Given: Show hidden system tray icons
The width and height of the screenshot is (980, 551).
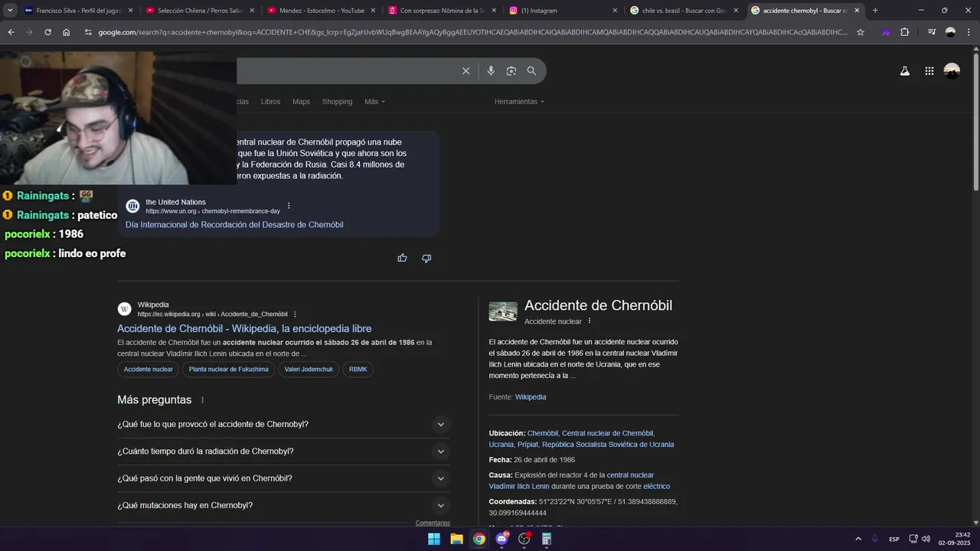Looking at the screenshot, I should click(x=858, y=539).
